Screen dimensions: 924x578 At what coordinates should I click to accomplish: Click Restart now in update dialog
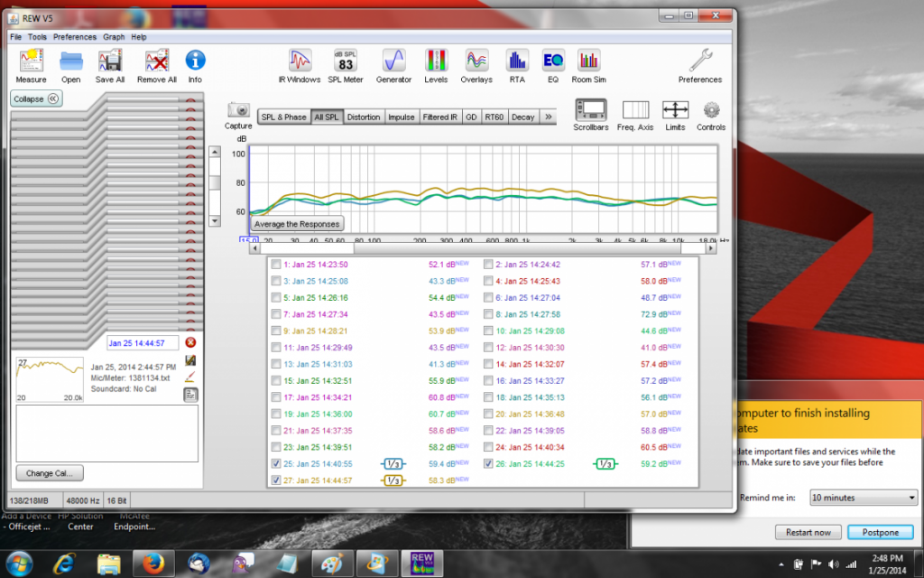pos(808,532)
